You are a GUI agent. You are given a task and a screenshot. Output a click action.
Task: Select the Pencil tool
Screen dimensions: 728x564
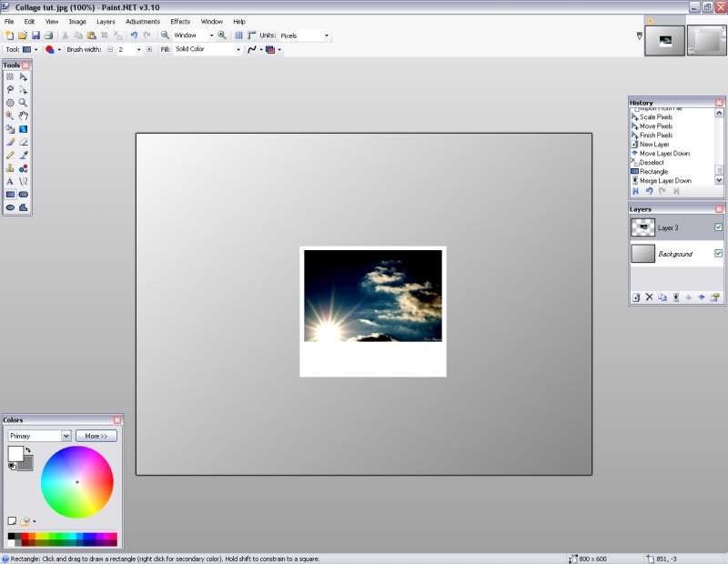10,155
